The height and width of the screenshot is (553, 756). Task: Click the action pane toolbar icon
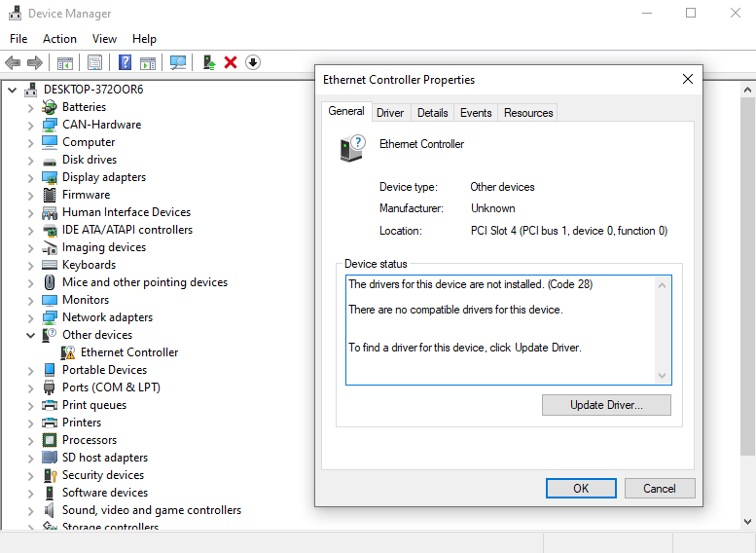(148, 62)
